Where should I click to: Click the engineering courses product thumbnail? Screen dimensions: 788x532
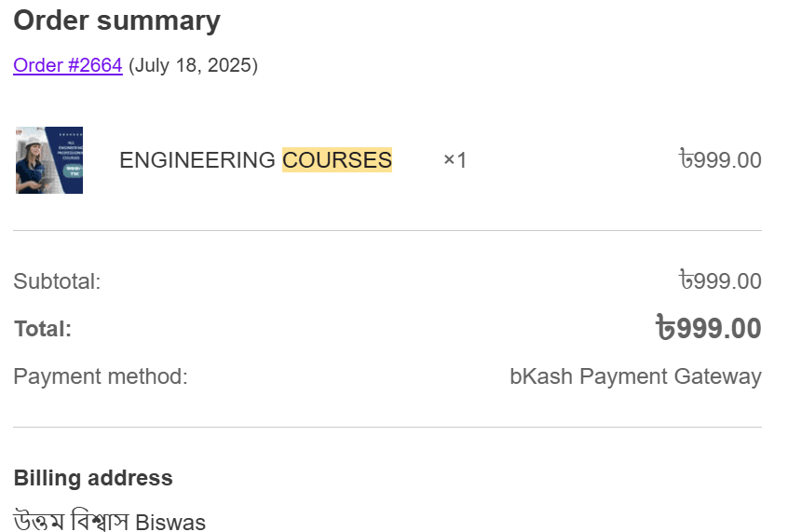tap(49, 160)
